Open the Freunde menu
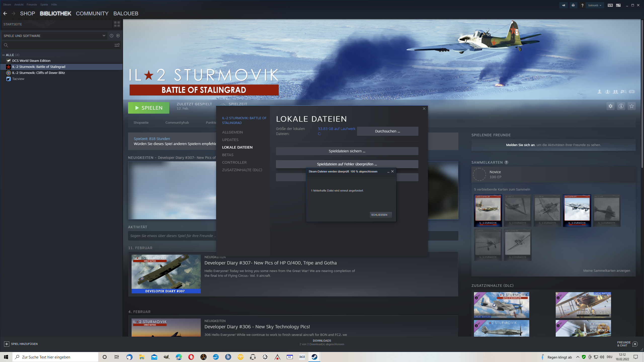This screenshot has width=644, height=362. (x=32, y=5)
